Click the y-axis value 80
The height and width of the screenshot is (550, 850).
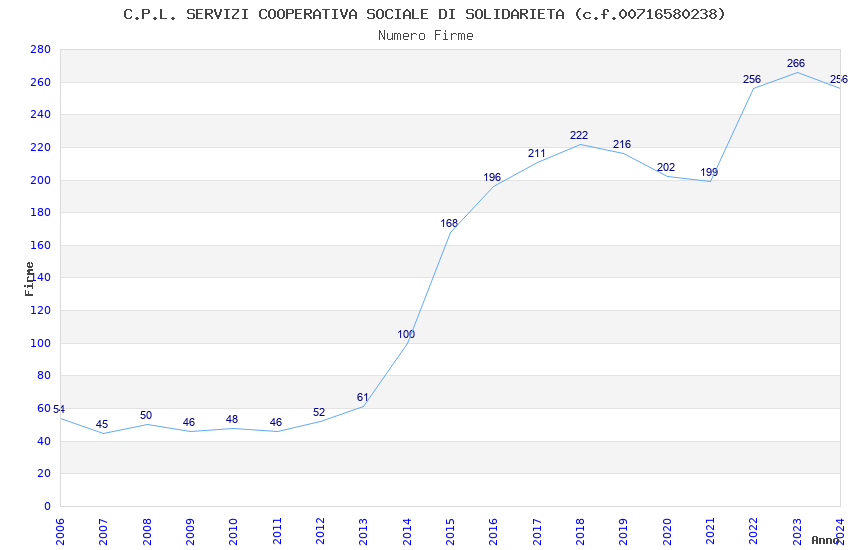[44, 376]
